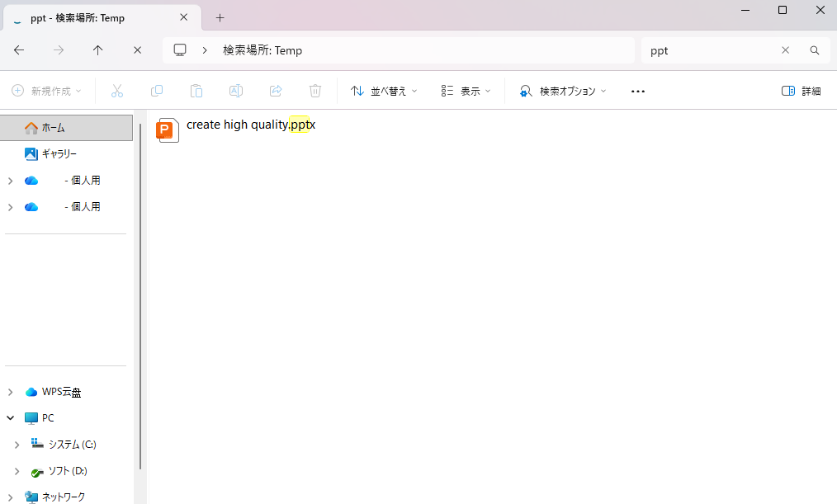Open a new tab with plus button
The image size is (837, 504).
pos(220,17)
